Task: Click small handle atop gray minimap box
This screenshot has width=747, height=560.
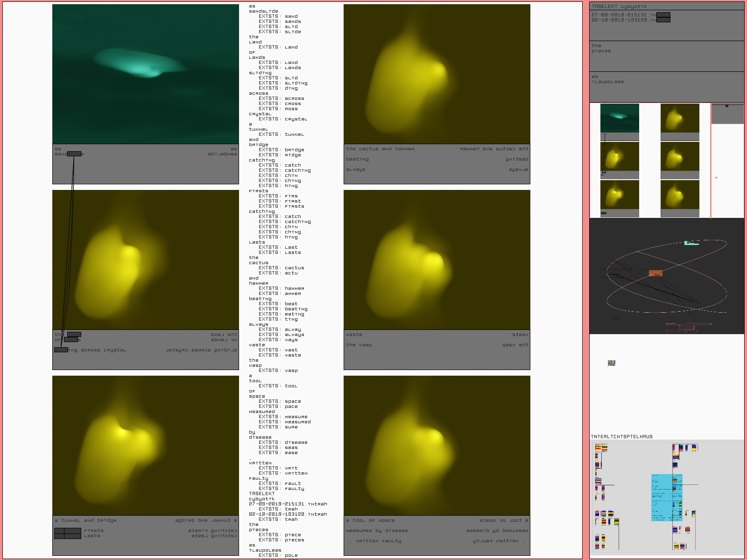Action: click(727, 106)
